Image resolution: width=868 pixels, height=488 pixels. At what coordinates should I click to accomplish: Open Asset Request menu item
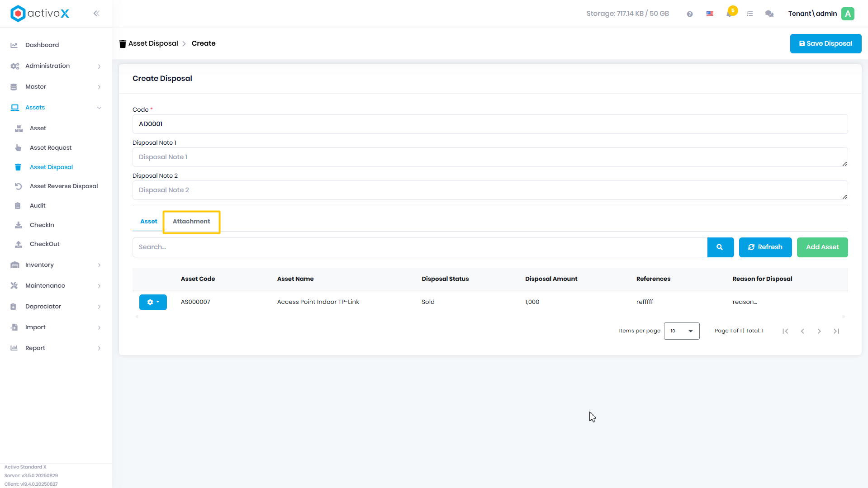click(x=51, y=148)
